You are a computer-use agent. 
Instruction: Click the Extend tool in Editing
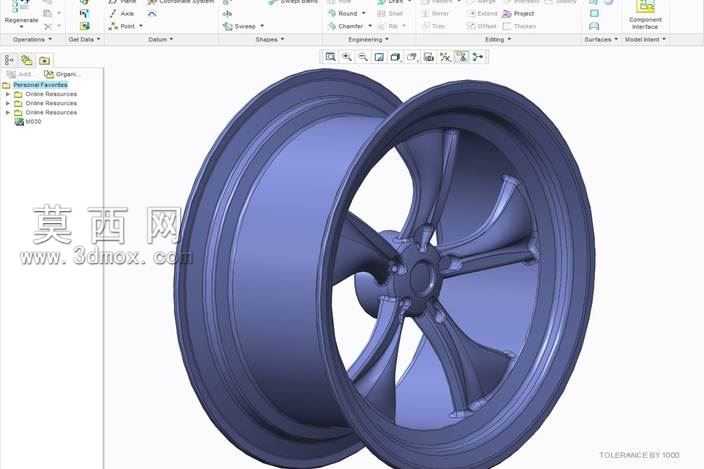(x=482, y=14)
